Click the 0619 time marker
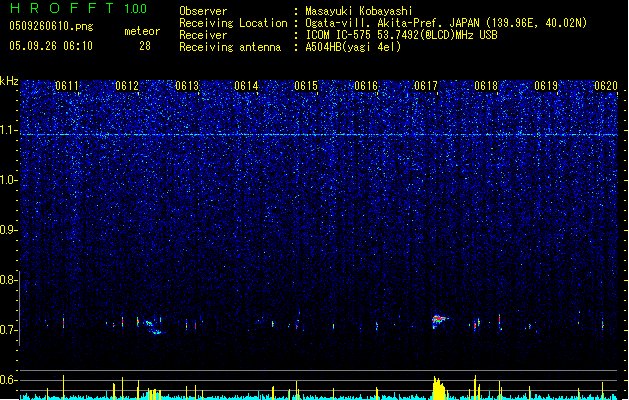This screenshot has width=629, height=400. tap(546, 86)
